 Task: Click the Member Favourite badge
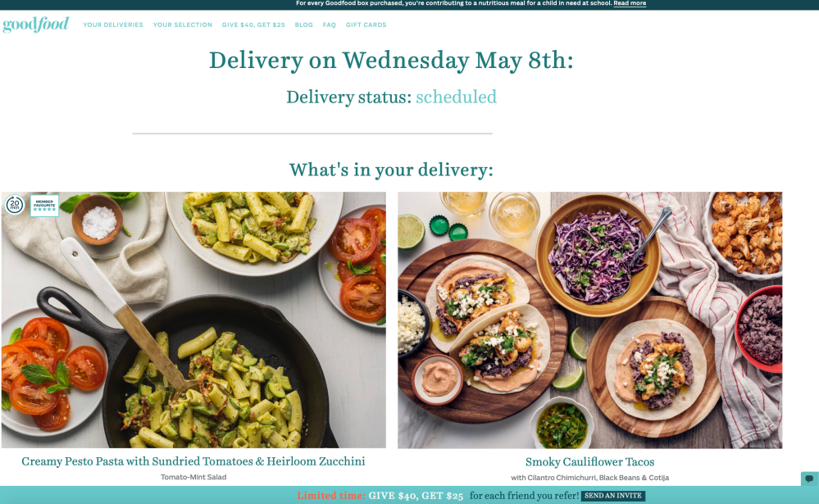click(x=44, y=205)
